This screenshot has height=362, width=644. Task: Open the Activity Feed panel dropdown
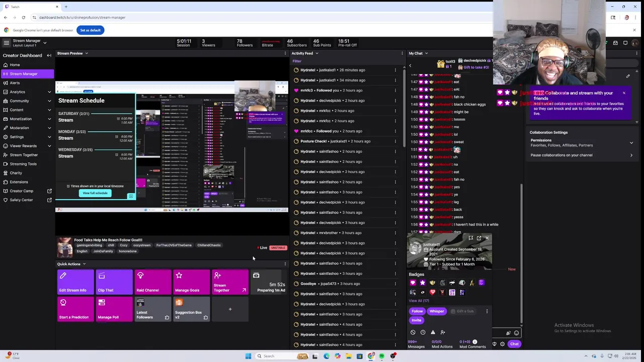click(317, 53)
